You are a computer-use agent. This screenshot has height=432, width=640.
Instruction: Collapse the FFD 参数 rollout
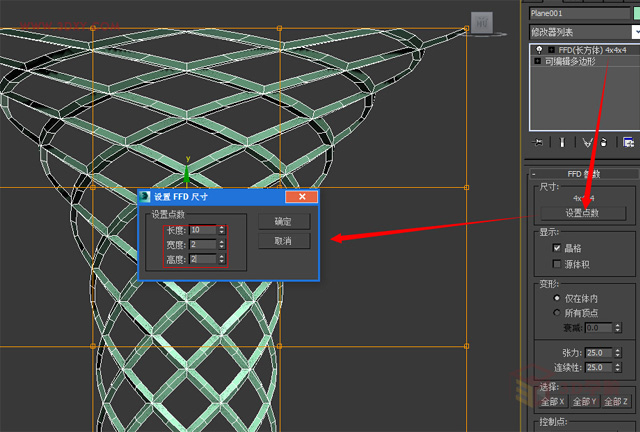click(x=584, y=174)
